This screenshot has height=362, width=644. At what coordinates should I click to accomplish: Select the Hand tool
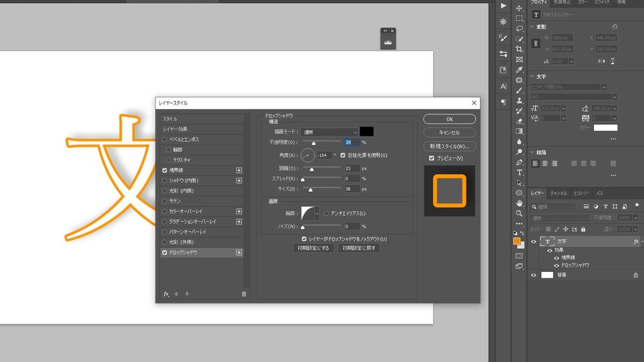[519, 203]
